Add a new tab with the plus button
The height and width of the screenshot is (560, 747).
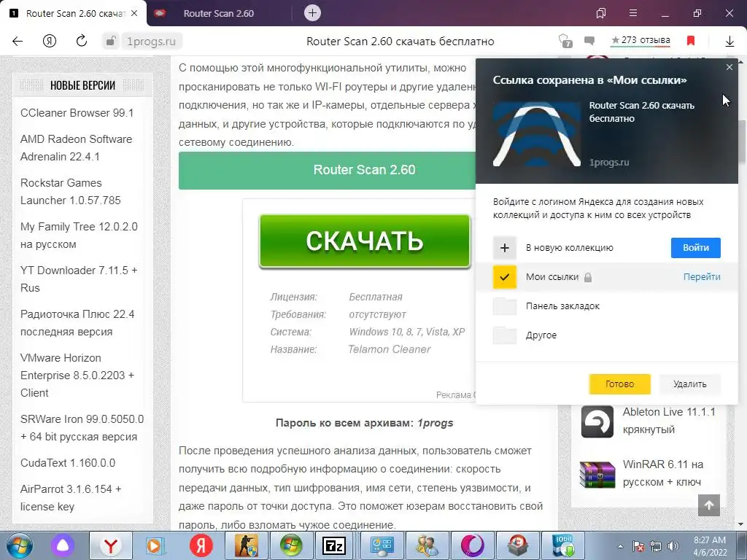[312, 13]
